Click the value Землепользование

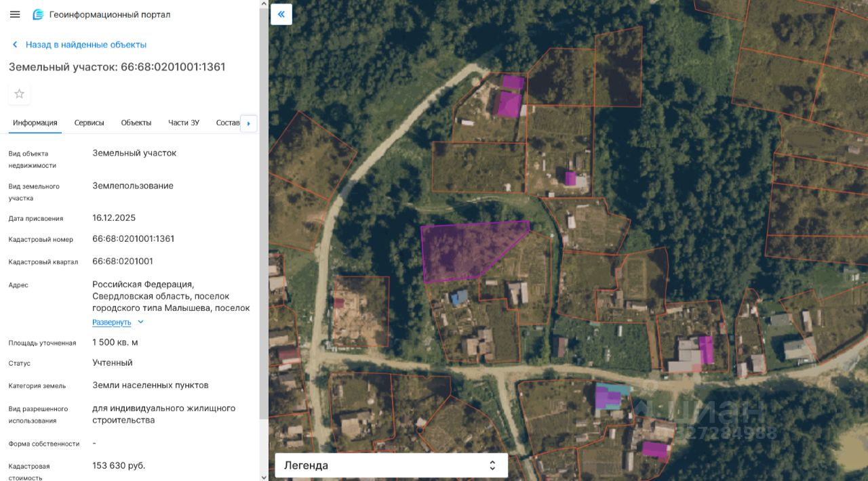coord(133,186)
